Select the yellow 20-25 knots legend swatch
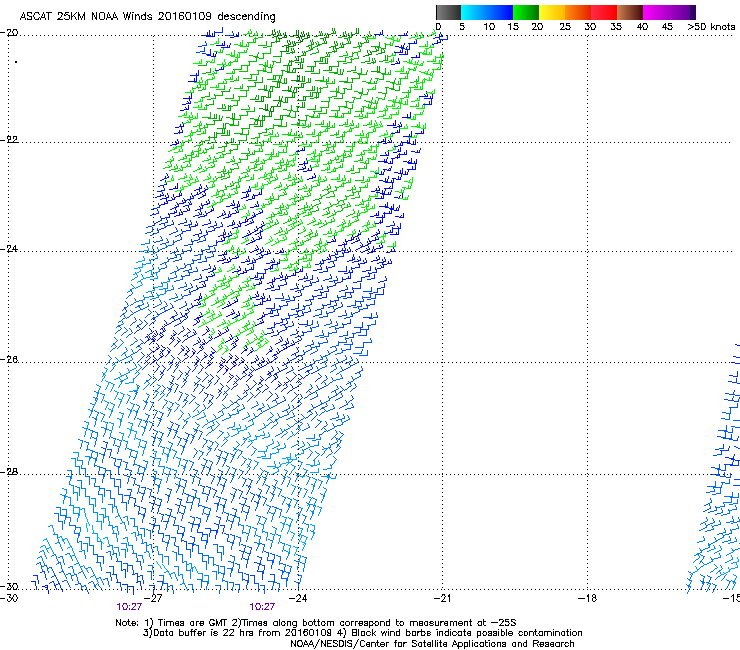740x650 pixels. point(552,12)
